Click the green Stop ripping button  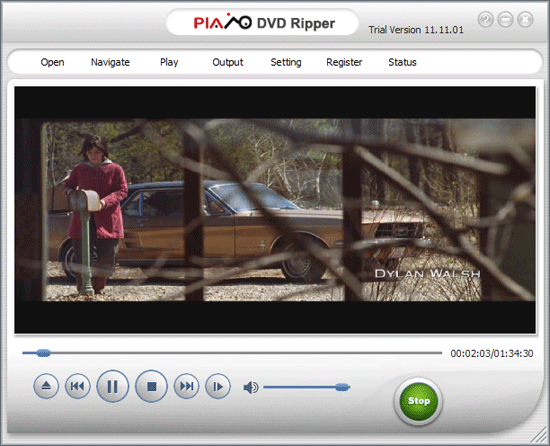click(418, 401)
